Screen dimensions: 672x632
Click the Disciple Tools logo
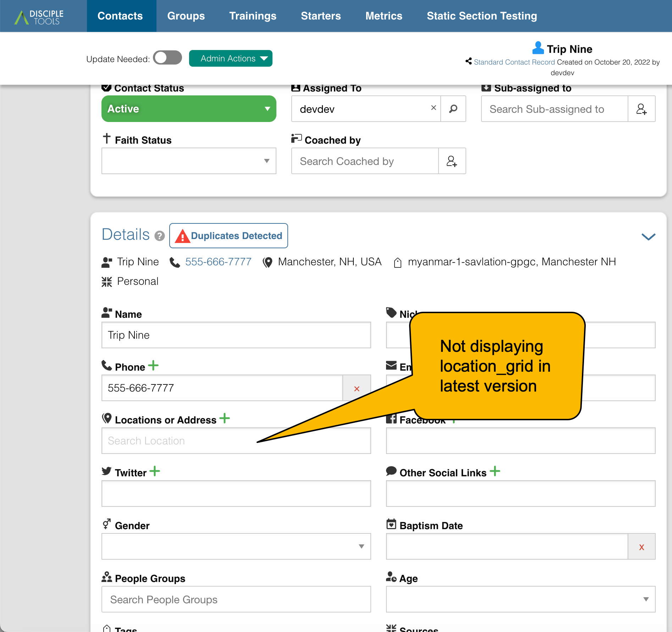tap(39, 17)
